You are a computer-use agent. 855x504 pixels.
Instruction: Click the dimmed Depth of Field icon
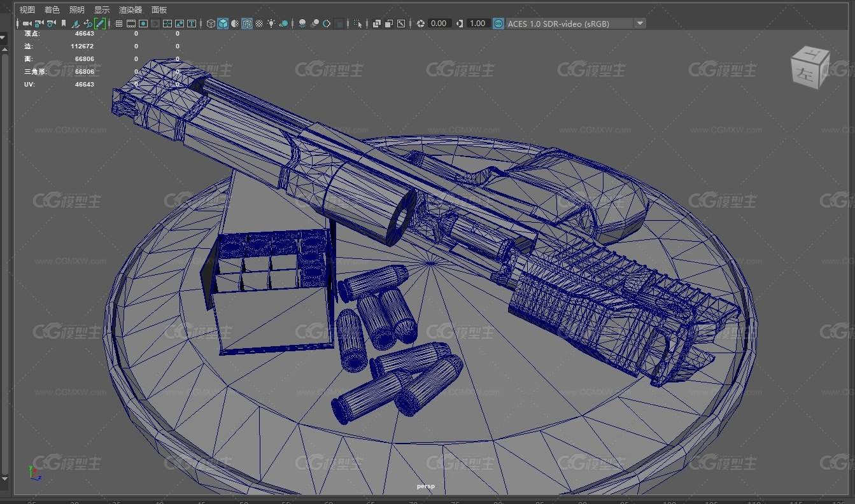click(x=339, y=24)
